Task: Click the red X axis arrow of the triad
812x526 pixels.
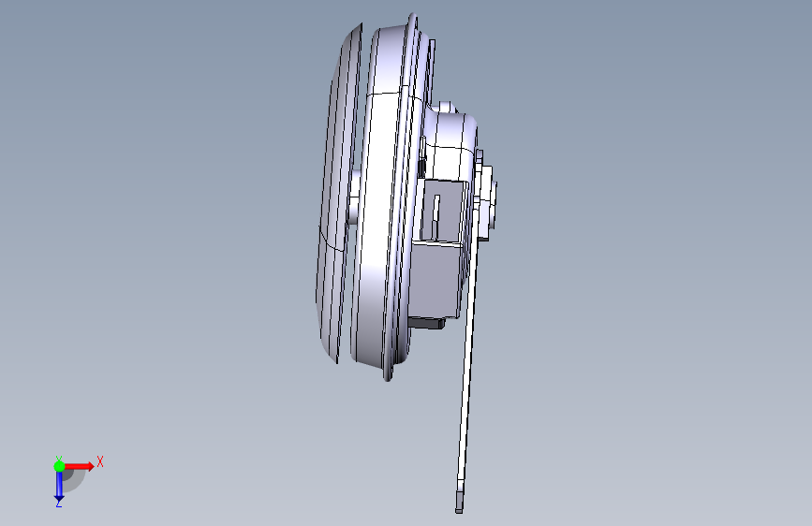Action: pyautogui.click(x=80, y=466)
